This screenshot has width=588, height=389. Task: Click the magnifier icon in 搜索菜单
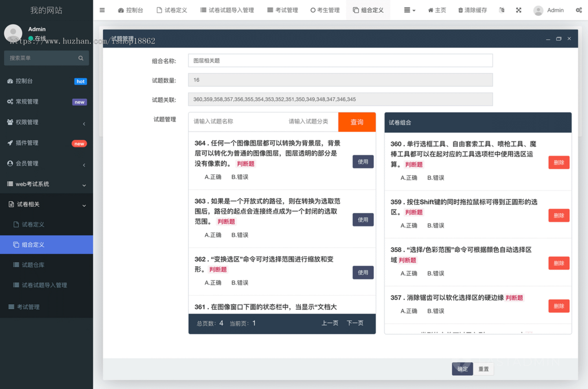[x=80, y=58]
